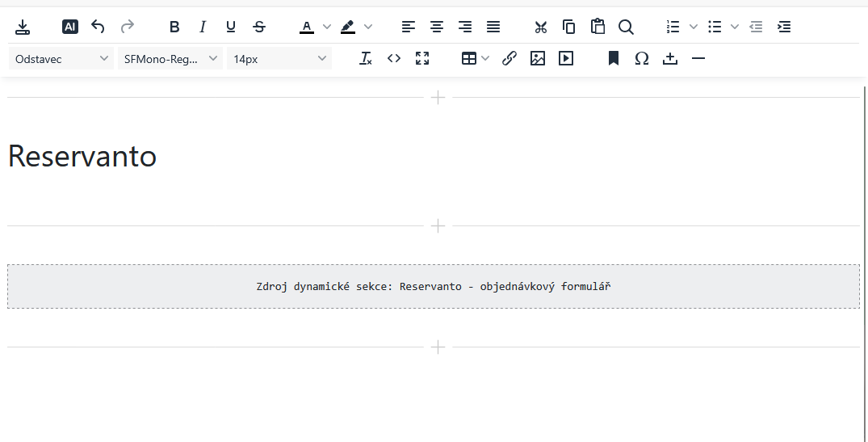Screen dimensions: 868x442
Task: Expand the table insert dropdown arrow
Action: pyautogui.click(x=485, y=58)
